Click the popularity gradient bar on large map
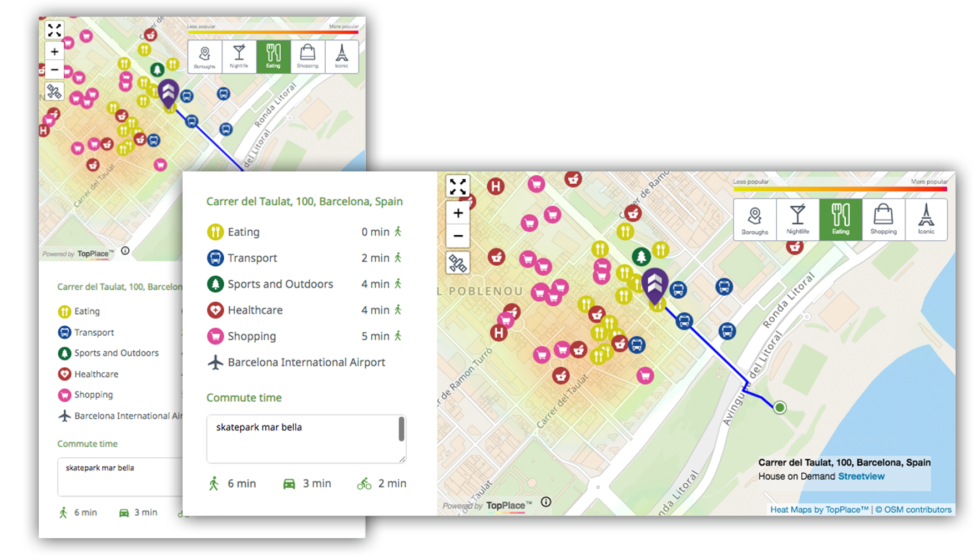 pos(840,189)
